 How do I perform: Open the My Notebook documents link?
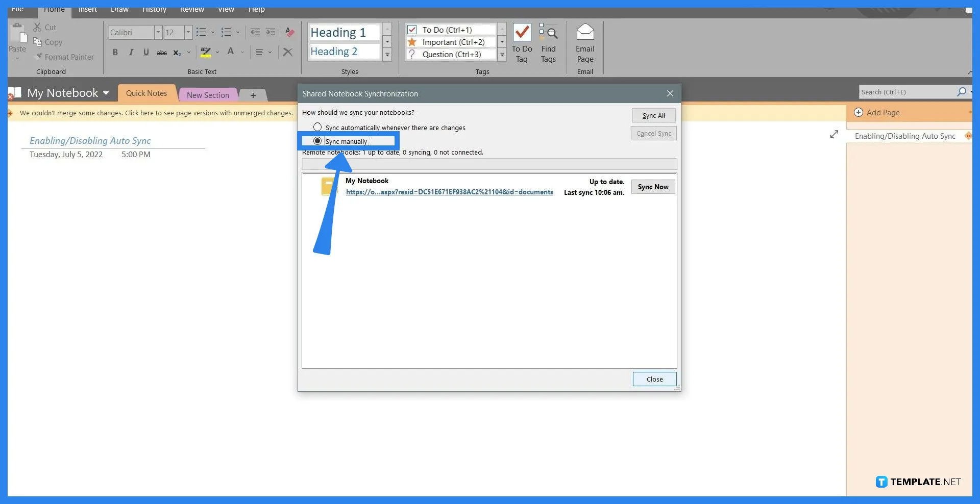tap(449, 192)
